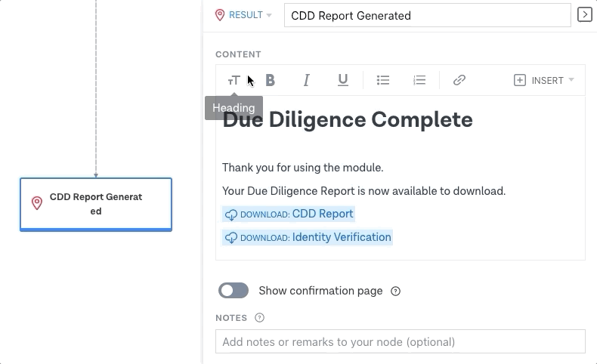Click into the notes input field
597x364 pixels.
(x=401, y=341)
